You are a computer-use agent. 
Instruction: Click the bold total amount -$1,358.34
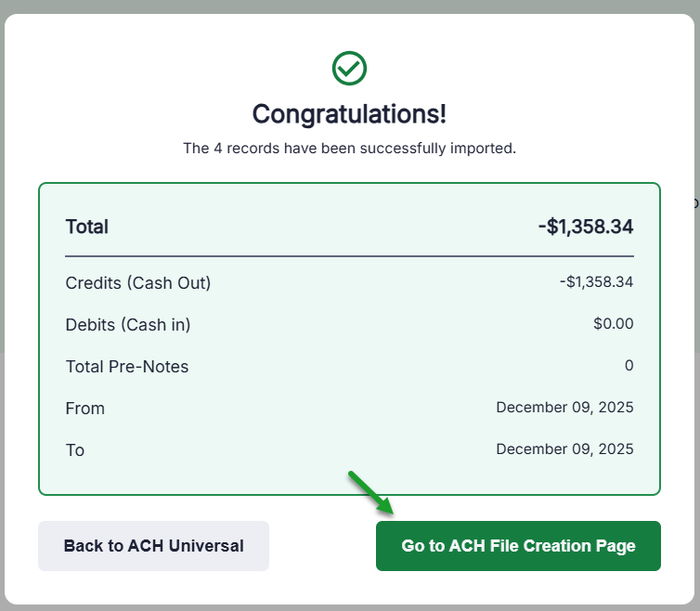point(585,227)
